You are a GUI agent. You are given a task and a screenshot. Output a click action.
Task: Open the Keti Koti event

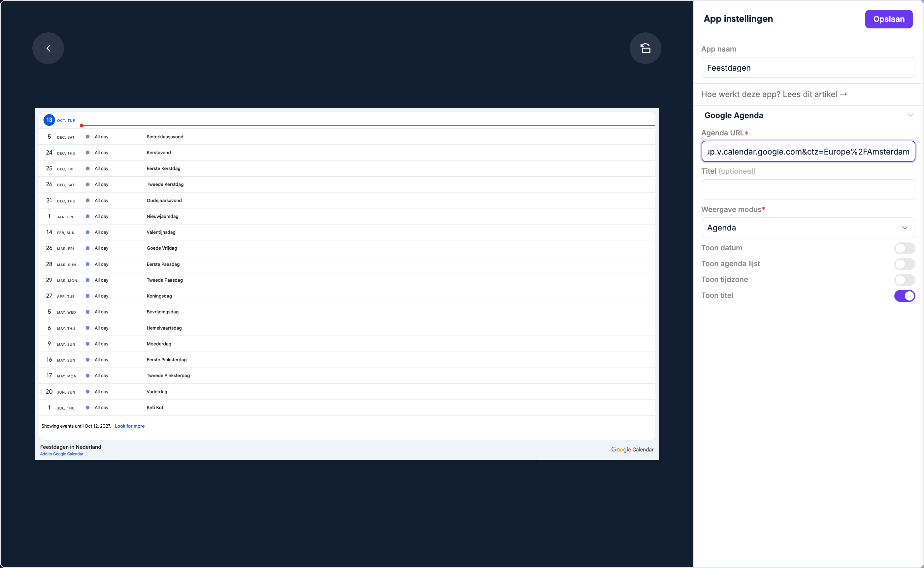click(x=155, y=407)
